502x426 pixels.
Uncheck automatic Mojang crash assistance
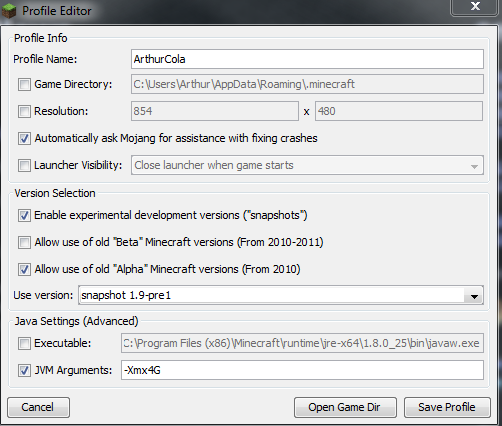24,138
